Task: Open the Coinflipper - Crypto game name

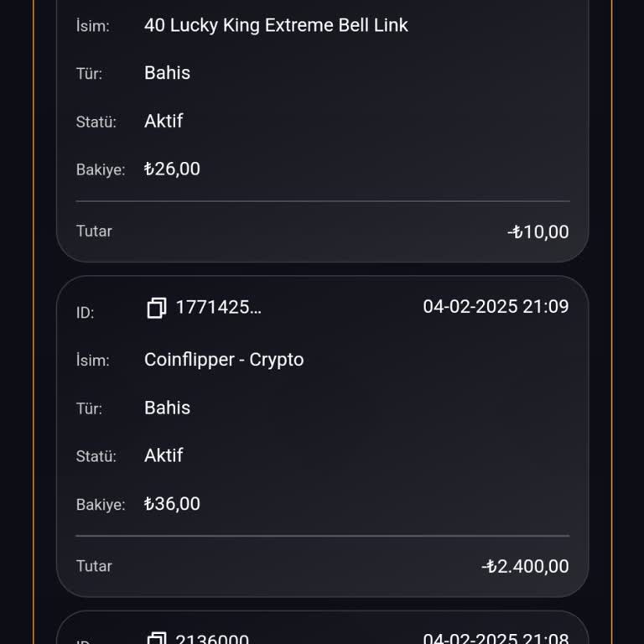Action: point(224,360)
